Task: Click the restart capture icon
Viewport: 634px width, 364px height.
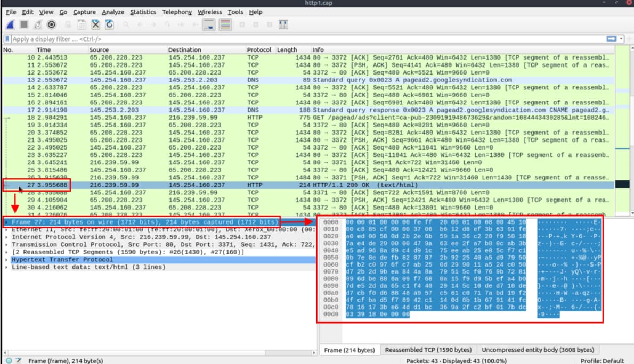Action: tap(38, 24)
